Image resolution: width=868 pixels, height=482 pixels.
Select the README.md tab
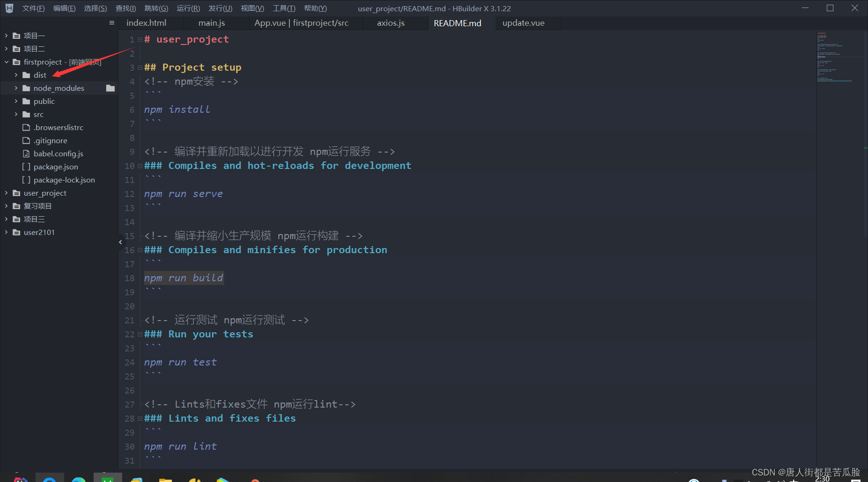point(457,23)
